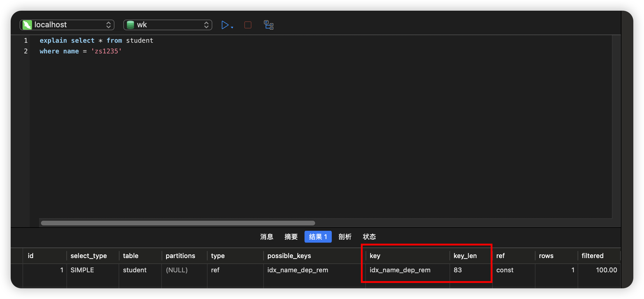The image size is (644, 299).
Task: Select the 100.00 filtered cell
Action: [599, 270]
